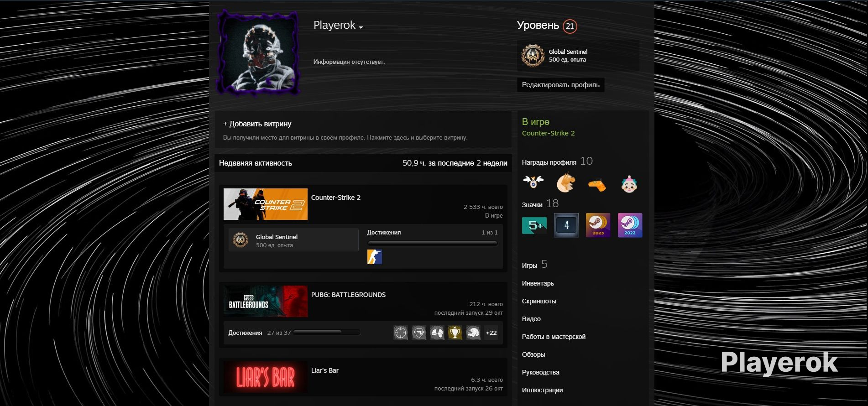The height and width of the screenshot is (406, 868).
Task: Click the trophy PUBG achievement icon
Action: (455, 333)
